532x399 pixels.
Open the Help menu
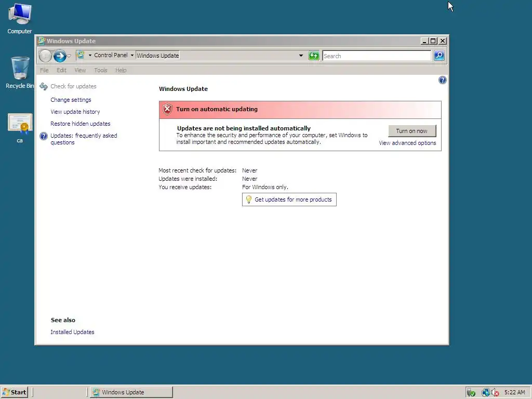(x=121, y=70)
